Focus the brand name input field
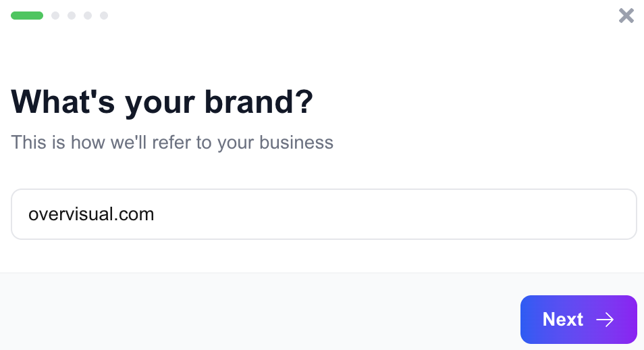The height and width of the screenshot is (350, 644). 324,214
